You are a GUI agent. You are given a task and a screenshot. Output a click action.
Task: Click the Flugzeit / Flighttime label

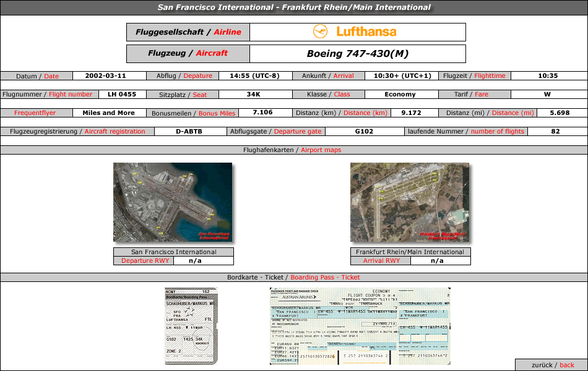(475, 76)
